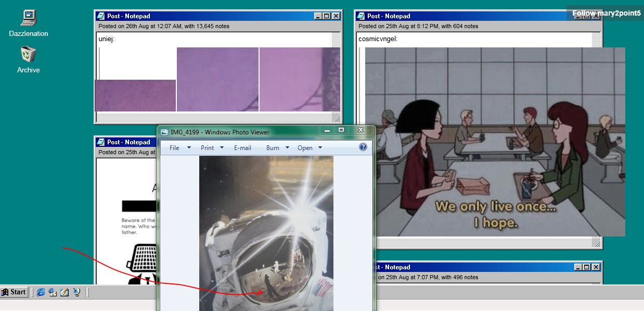Launch Outlook Express mail icon in taskbar
Screen dimensions: 644x311
click(x=53, y=292)
